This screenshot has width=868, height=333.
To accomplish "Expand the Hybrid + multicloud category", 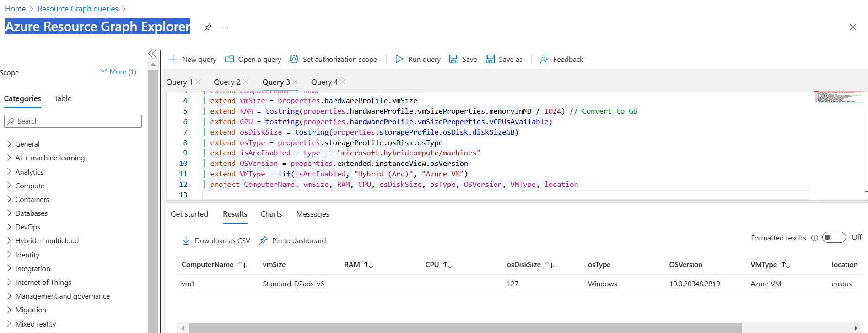I will coord(9,240).
